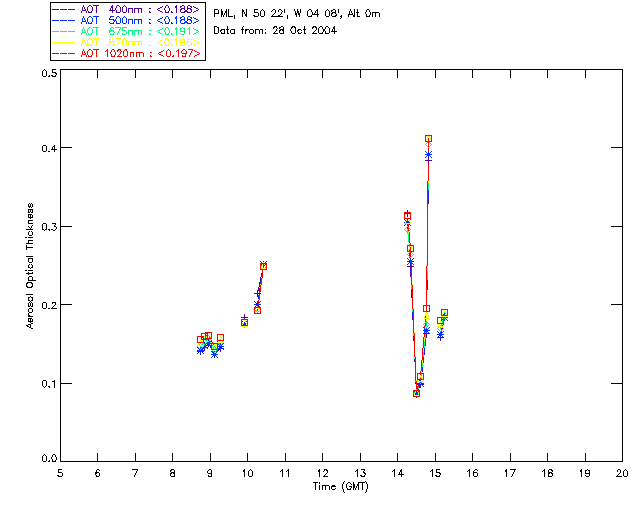
Task: Click the hour 11 x-axis label
Action: tap(285, 473)
